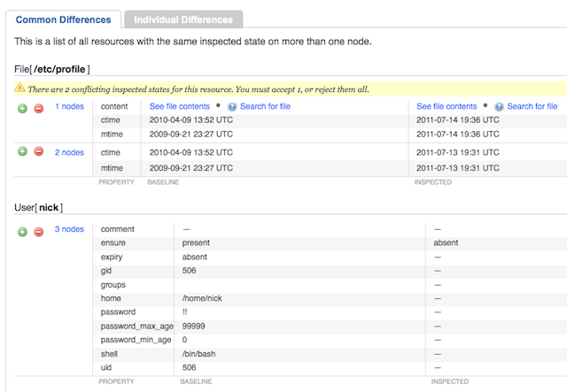
Task: Reject the /etc/profile state for 1 nodes
Action: pyautogui.click(x=38, y=108)
